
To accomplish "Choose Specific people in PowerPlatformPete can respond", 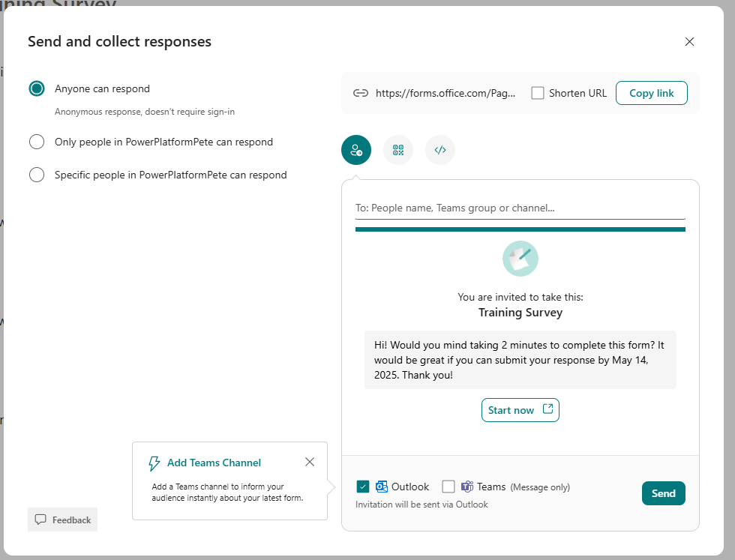I will (37, 175).
